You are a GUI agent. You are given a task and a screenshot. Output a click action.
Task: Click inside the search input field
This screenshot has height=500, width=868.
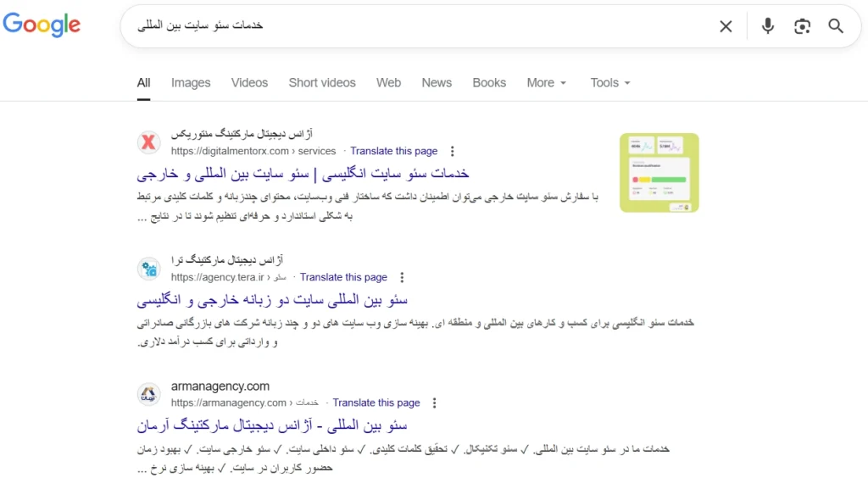[x=424, y=26]
